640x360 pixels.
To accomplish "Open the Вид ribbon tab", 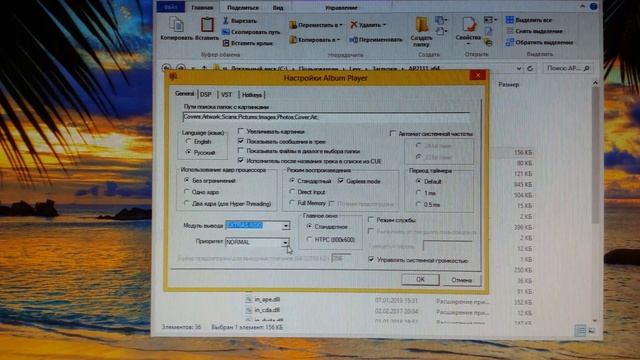I will click(278, 7).
